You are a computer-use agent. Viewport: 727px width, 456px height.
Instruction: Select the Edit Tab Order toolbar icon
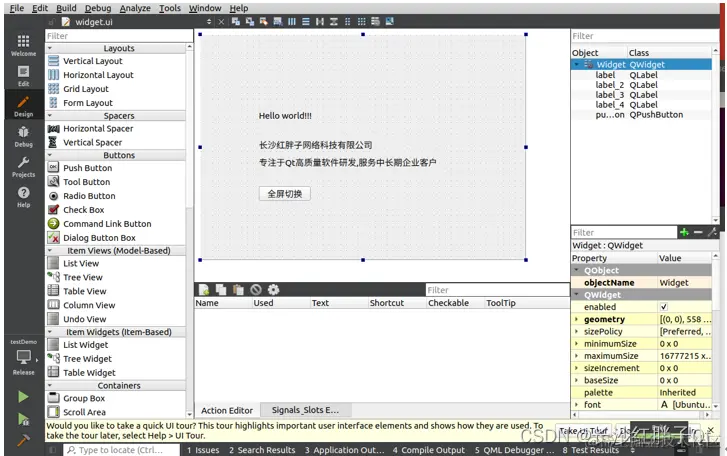[277, 21]
